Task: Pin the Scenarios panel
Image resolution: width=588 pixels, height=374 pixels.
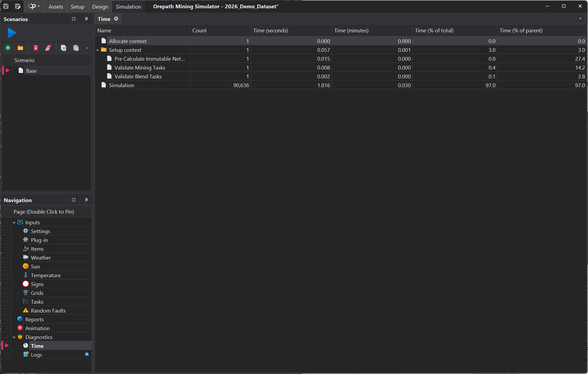Action: (86, 19)
